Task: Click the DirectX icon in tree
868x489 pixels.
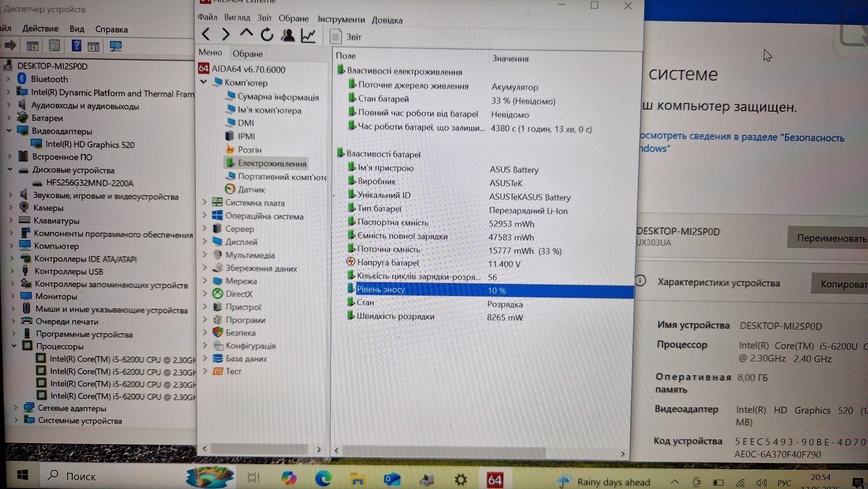Action: (x=218, y=294)
